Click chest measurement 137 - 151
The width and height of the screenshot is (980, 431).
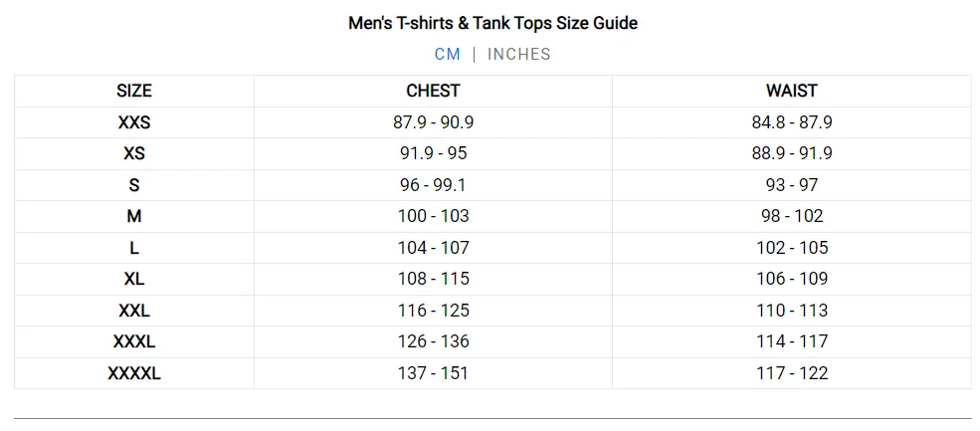click(433, 373)
